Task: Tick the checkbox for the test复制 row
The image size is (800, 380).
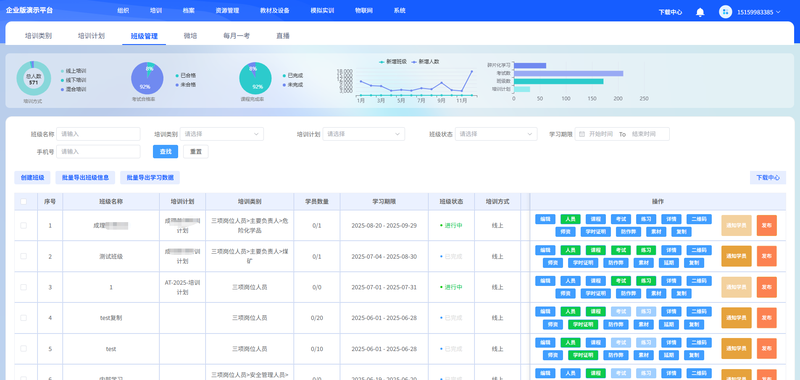Action: 23,318
